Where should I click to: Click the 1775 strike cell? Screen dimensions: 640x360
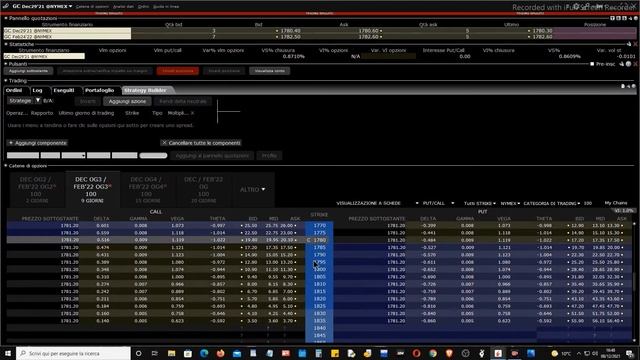[319, 233]
